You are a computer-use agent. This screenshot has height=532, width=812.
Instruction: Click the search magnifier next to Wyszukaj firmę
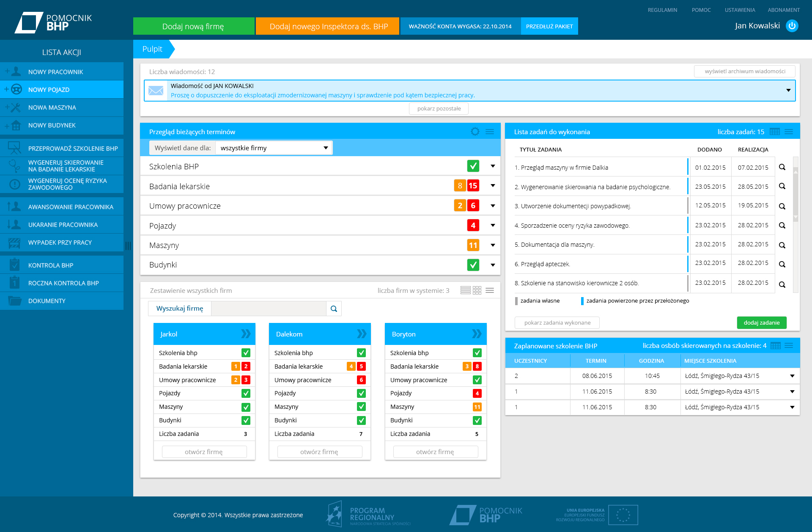(334, 309)
